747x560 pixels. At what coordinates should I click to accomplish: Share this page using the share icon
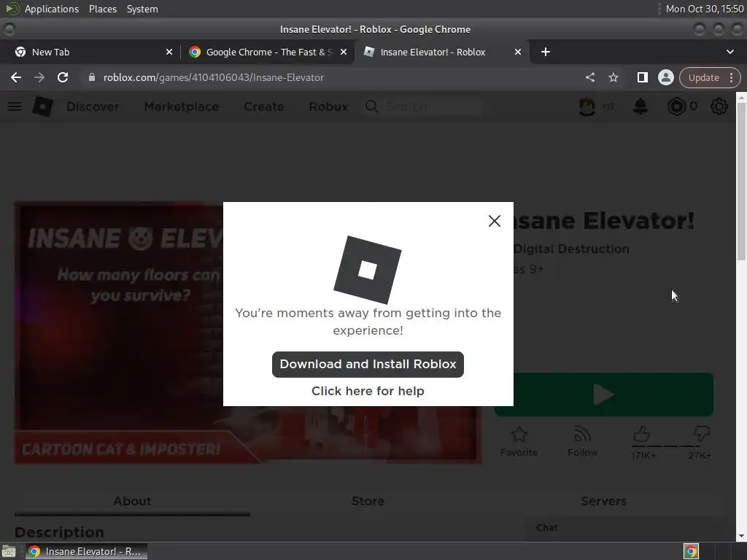(x=589, y=77)
